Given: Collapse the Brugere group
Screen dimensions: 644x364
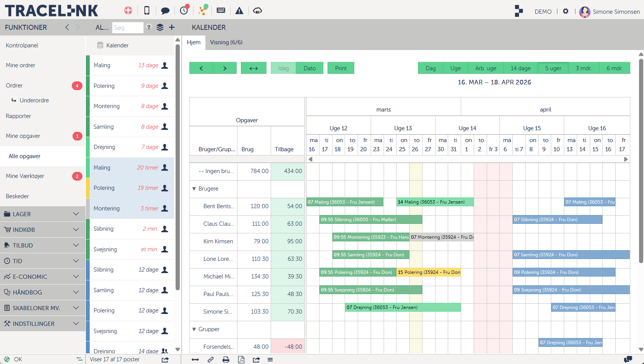Looking at the screenshot, I should 194,189.
